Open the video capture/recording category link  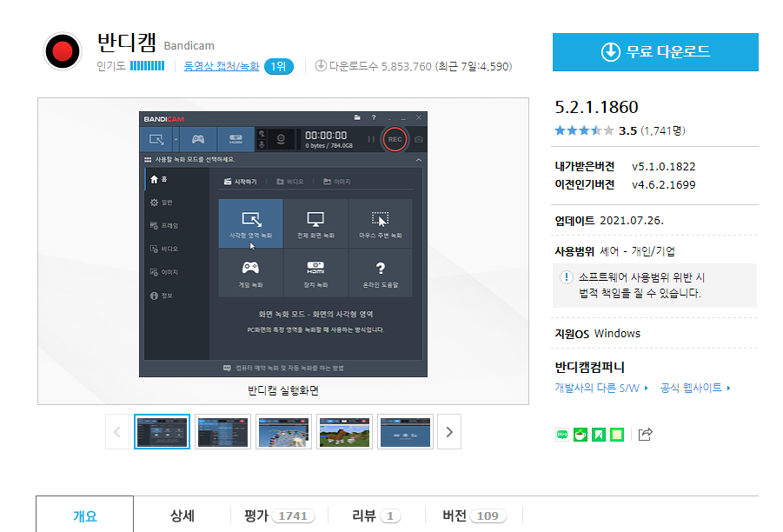(x=222, y=66)
